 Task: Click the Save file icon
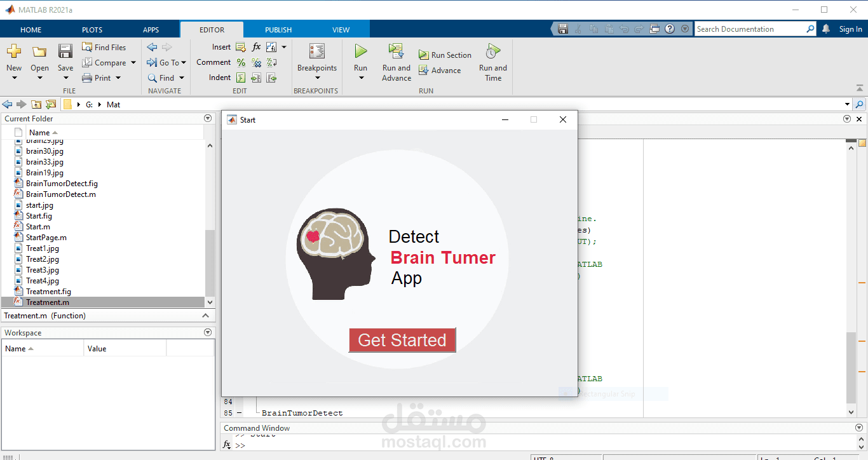click(65, 51)
